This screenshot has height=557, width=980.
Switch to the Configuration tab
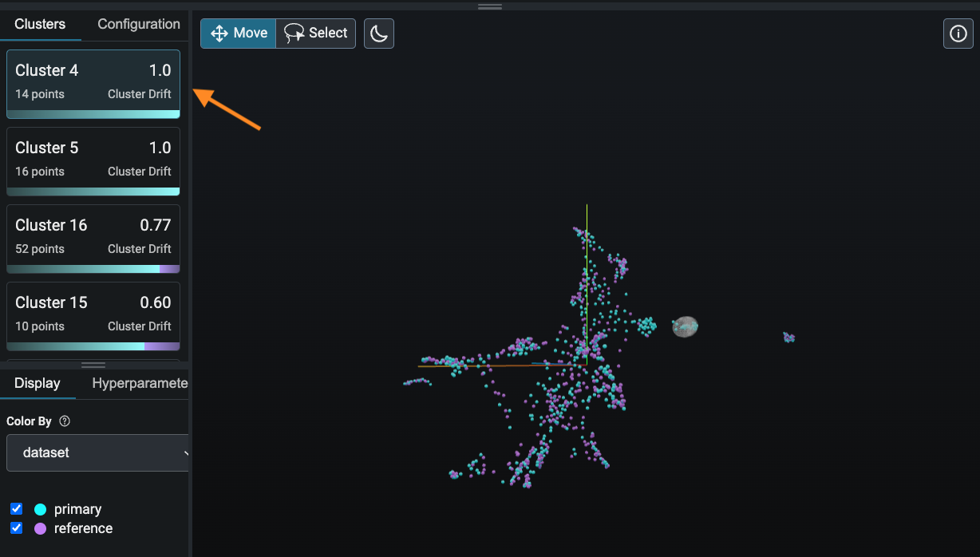(x=138, y=24)
